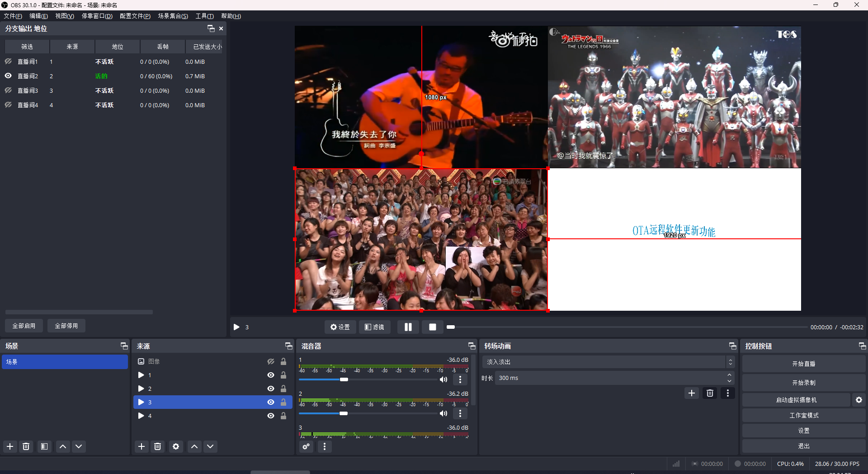Enable 工作室模式 studio mode
The image size is (868, 474).
coord(804,415)
